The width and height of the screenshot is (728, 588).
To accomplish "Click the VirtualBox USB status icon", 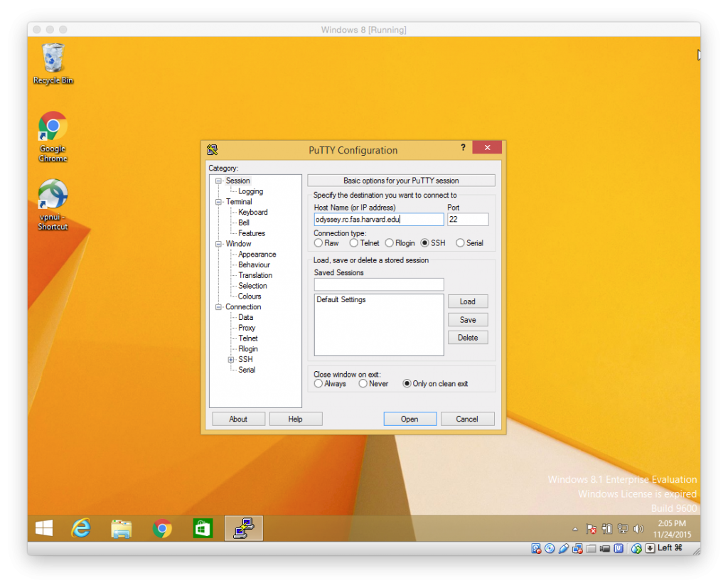I will point(564,549).
